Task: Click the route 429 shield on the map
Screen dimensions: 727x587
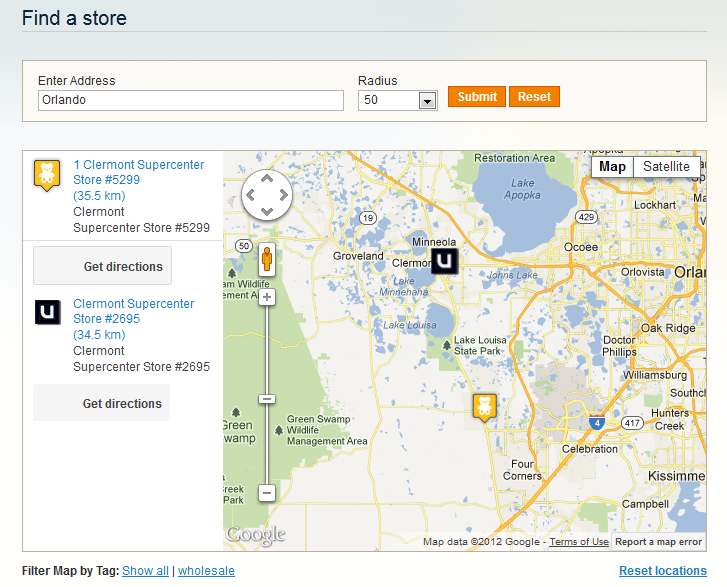Action: (x=587, y=217)
